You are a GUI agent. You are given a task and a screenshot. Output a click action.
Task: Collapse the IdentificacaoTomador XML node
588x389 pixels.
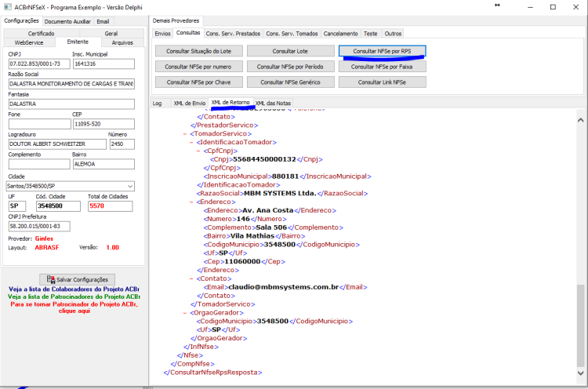tap(191, 142)
